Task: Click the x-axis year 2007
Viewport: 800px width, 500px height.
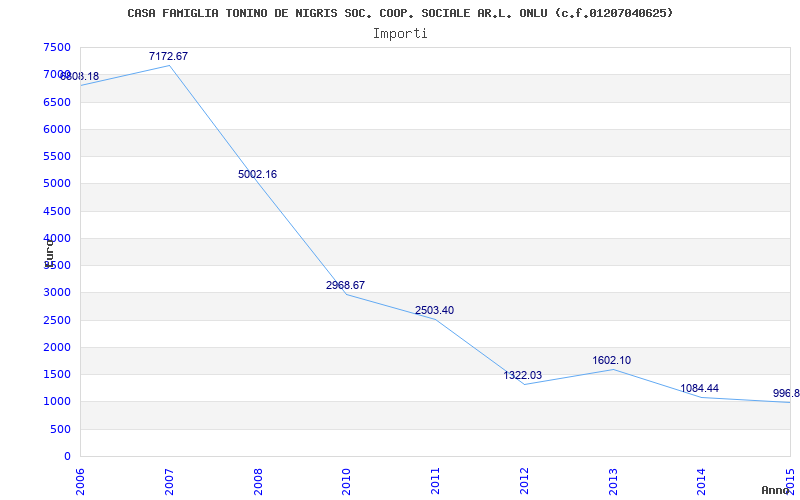Action: pos(169,482)
